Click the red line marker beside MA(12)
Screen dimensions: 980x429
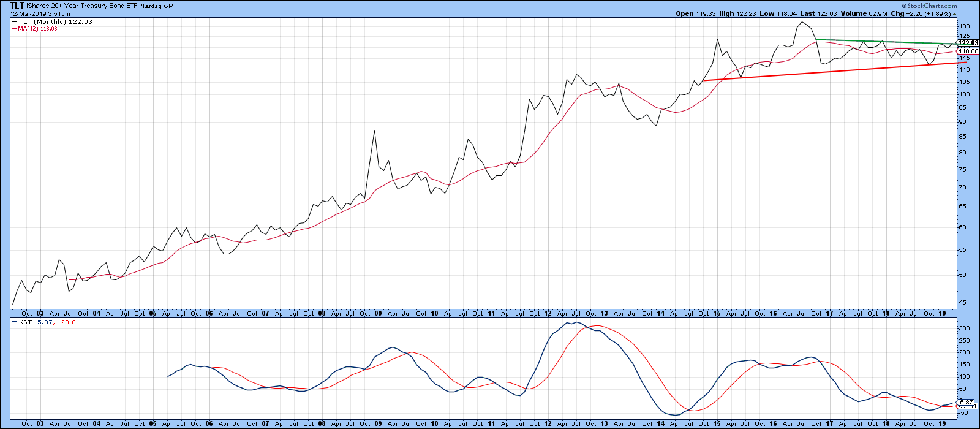pos(13,29)
